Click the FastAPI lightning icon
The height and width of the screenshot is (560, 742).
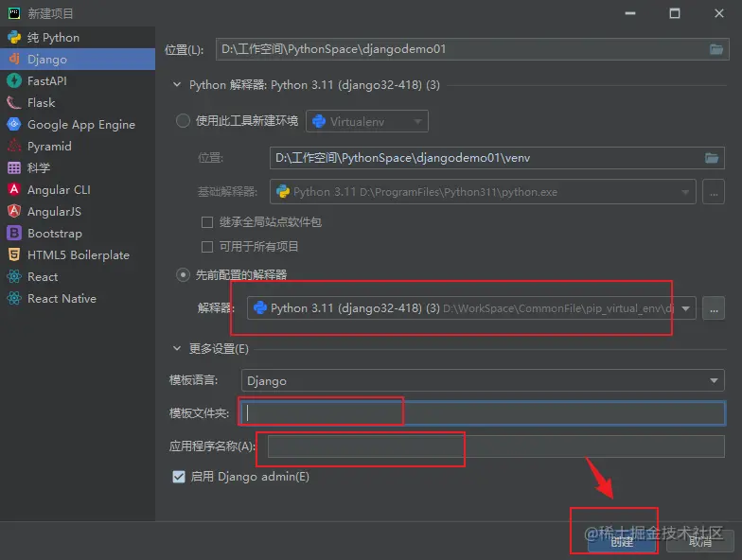point(14,81)
